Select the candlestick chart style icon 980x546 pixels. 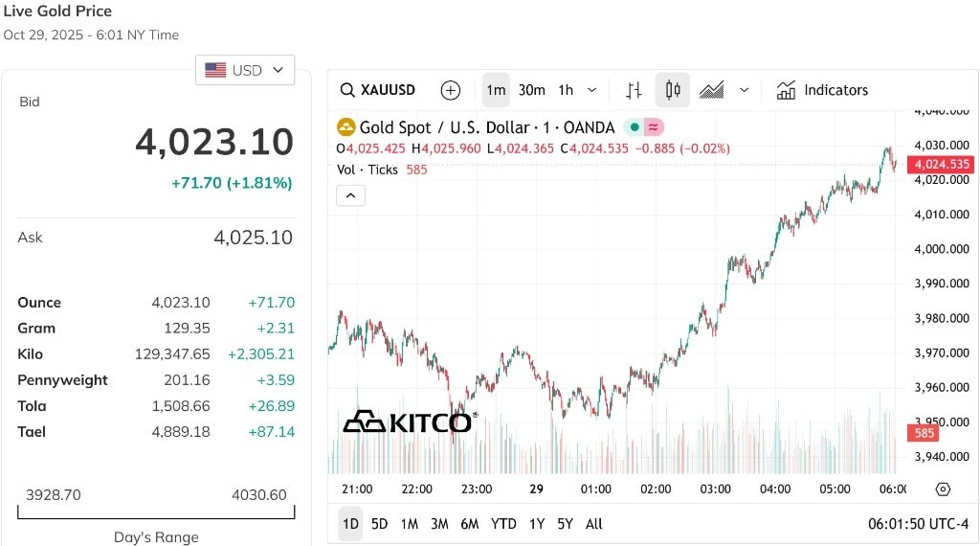pos(673,90)
